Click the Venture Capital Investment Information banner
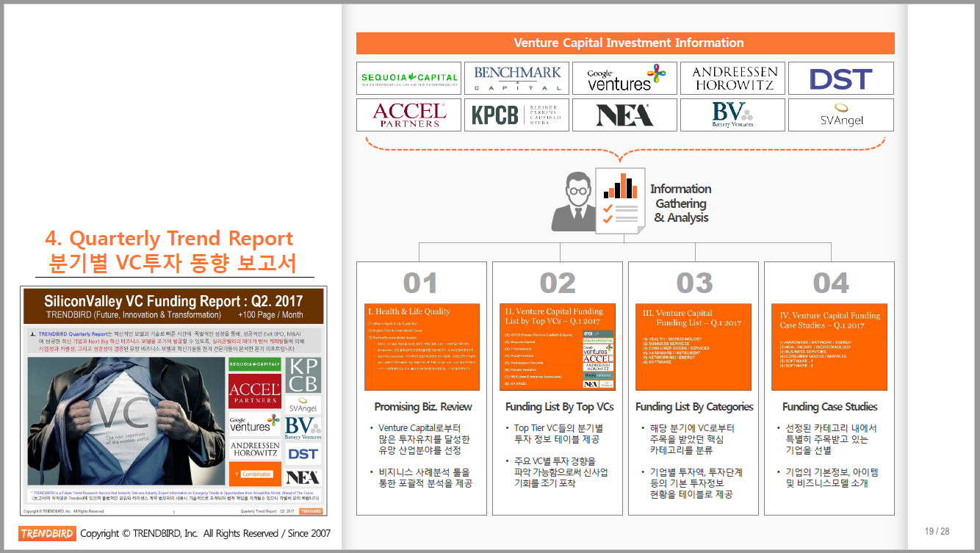This screenshot has height=553, width=980. click(x=625, y=43)
